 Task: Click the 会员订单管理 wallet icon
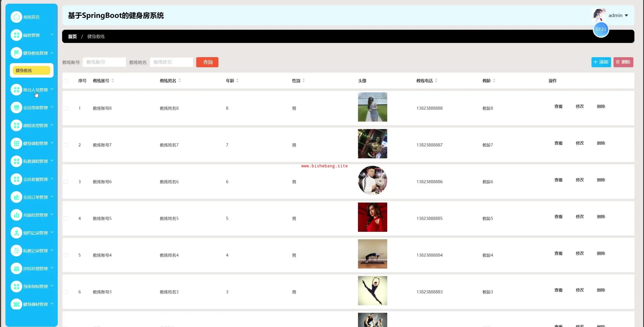tap(16, 197)
